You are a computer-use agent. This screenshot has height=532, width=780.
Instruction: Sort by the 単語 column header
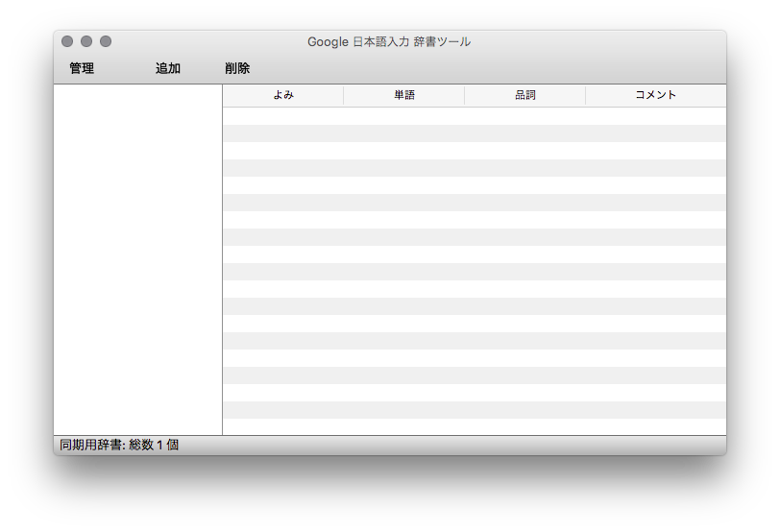[x=403, y=95]
